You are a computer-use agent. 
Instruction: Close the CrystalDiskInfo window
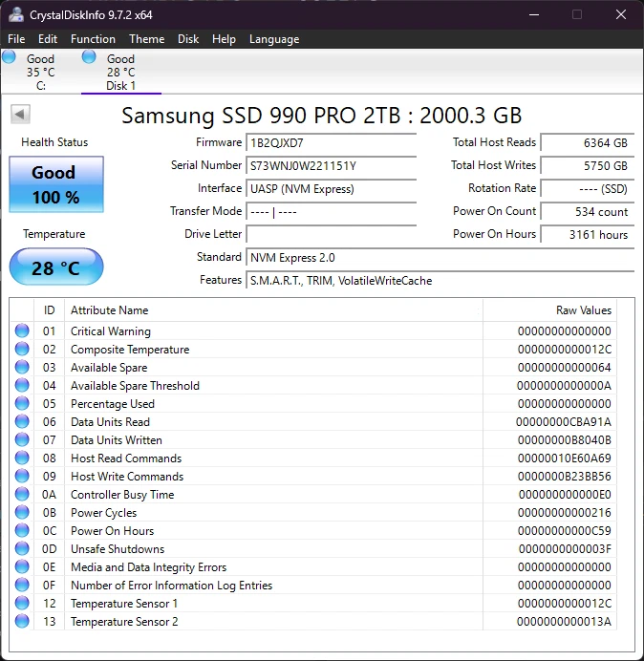coord(621,14)
